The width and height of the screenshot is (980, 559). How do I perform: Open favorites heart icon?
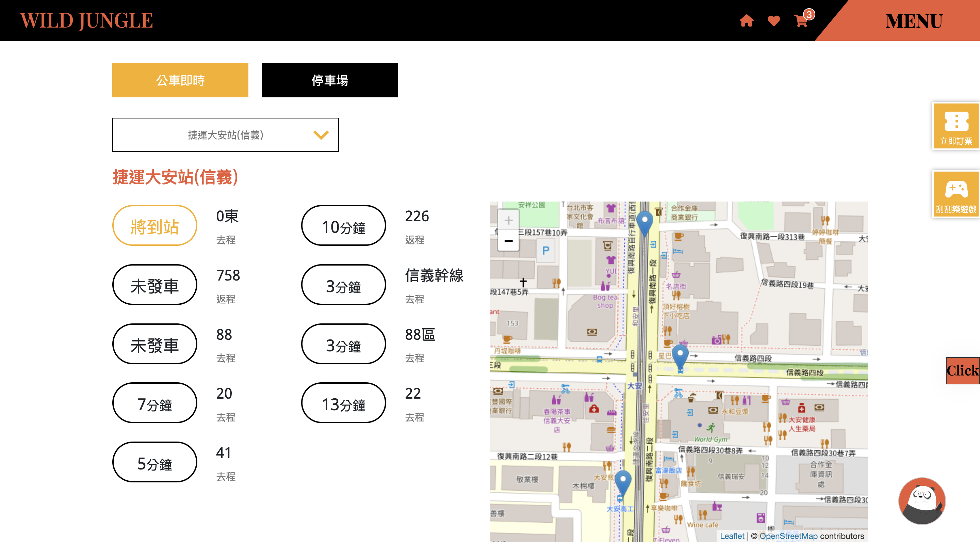773,21
